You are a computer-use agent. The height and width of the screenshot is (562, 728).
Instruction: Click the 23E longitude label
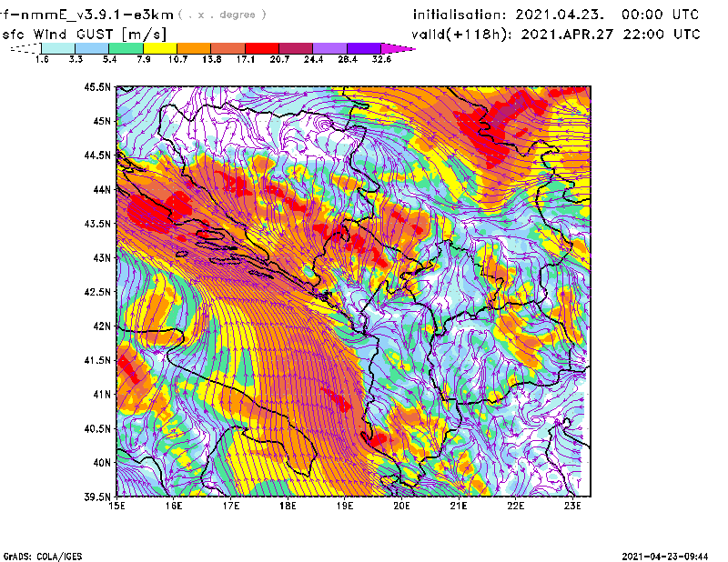tap(572, 506)
